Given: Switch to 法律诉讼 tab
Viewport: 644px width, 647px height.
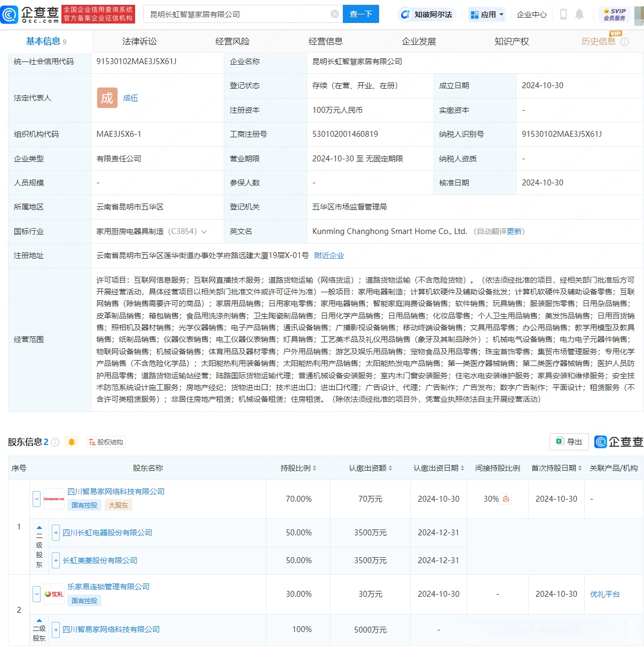Looking at the screenshot, I should [139, 42].
